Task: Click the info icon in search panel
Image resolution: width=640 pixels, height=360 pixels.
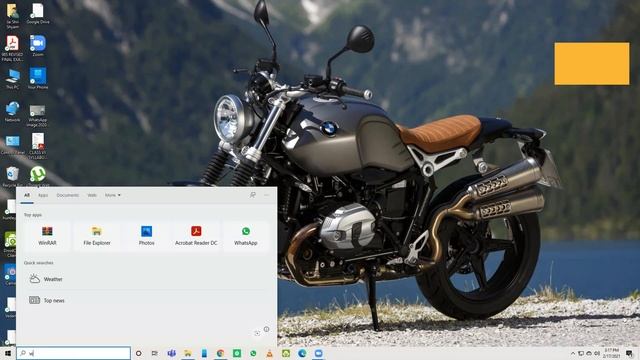Action: pyautogui.click(x=267, y=329)
